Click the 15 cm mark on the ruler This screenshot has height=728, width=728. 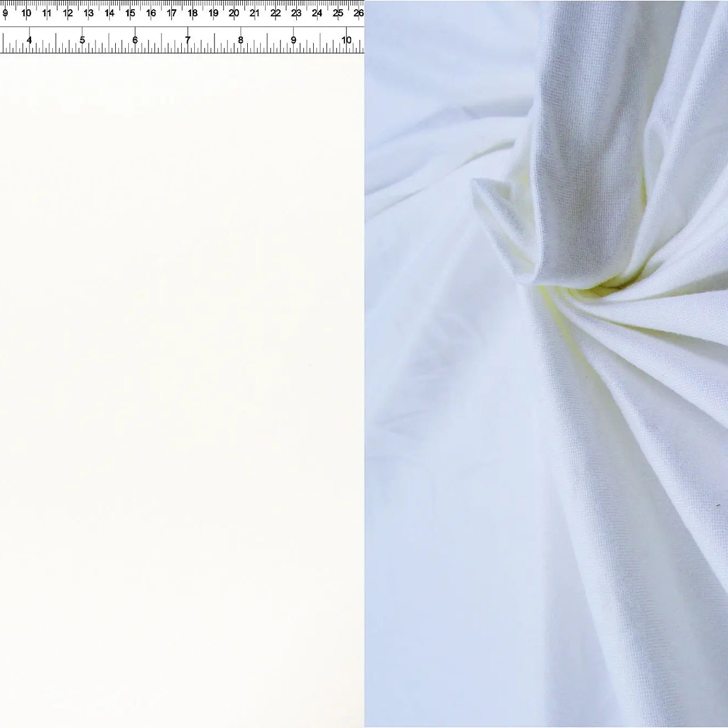[130, 13]
